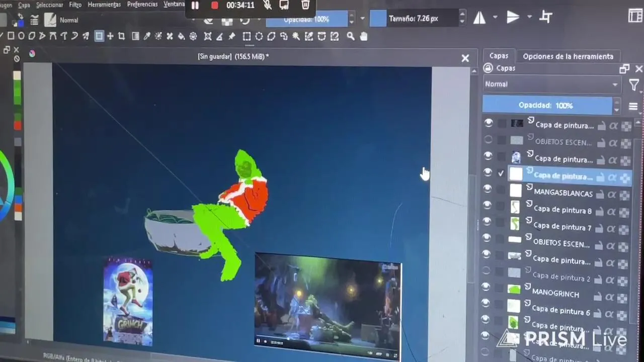This screenshot has height=362, width=644.
Task: Open the brush blending mode Normal dropdown
Action: [126, 20]
